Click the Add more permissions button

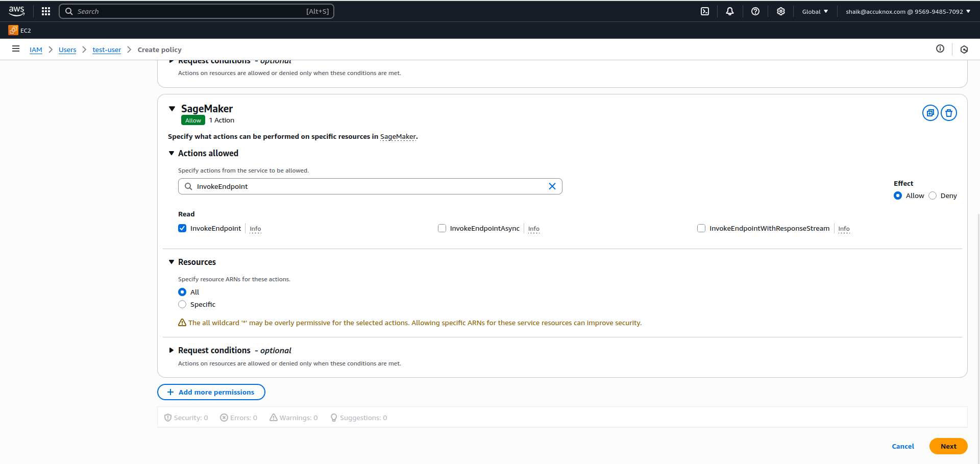[211, 392]
